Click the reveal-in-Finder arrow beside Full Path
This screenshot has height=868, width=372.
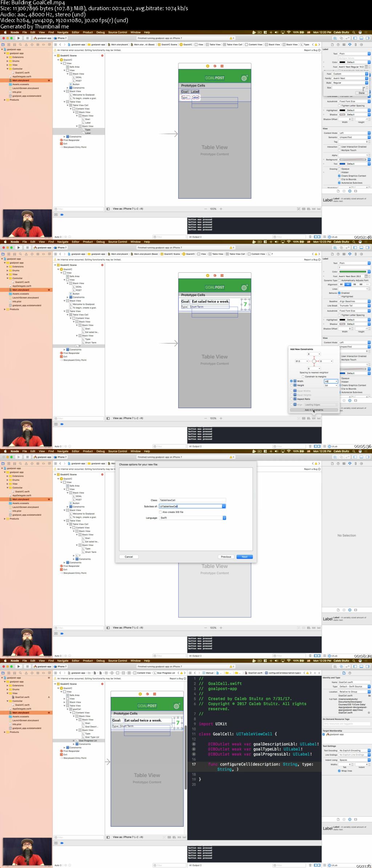369,713
